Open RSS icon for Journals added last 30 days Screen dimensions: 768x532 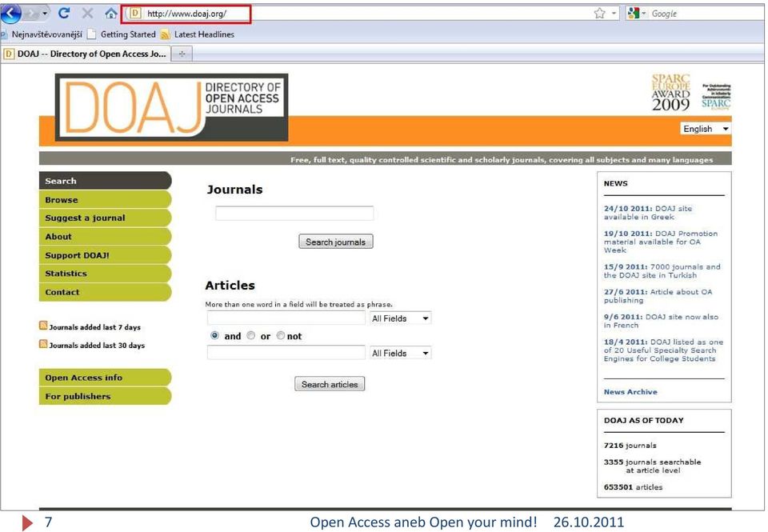(x=43, y=344)
